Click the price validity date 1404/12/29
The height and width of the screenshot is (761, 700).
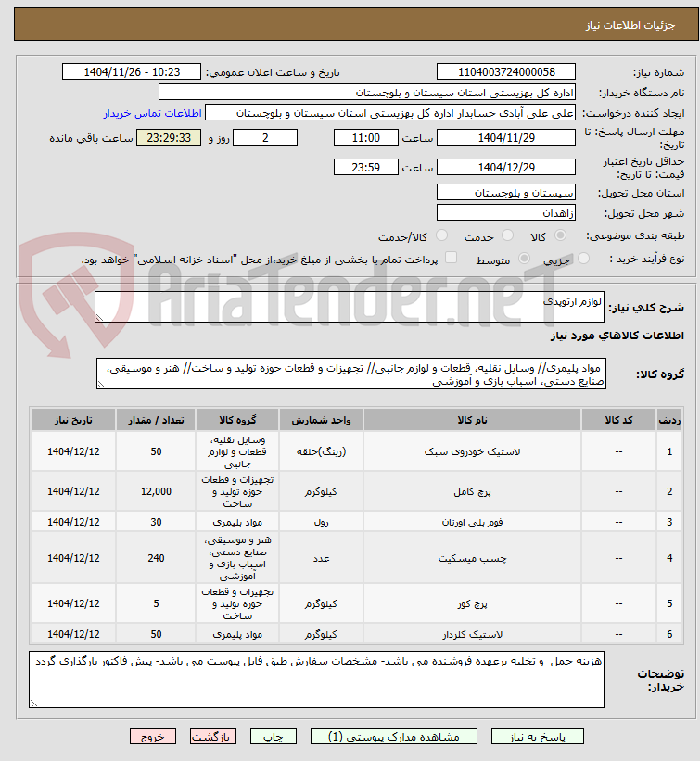tap(506, 168)
